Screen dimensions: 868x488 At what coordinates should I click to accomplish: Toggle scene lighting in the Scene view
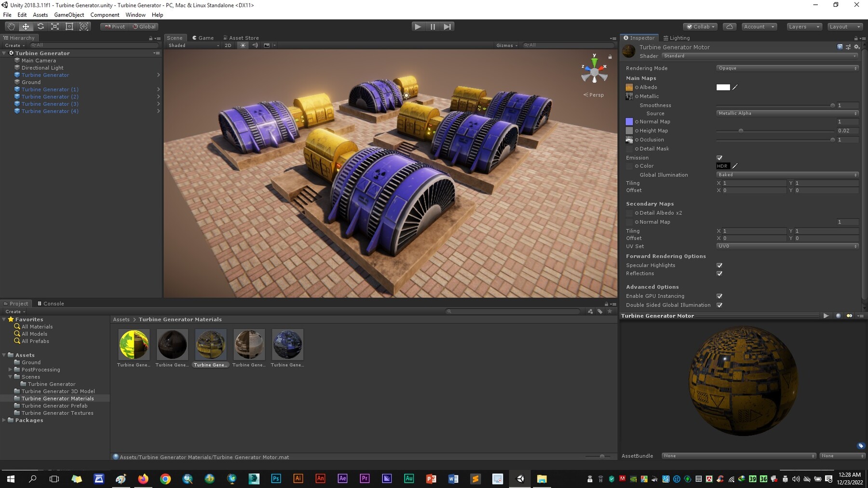click(x=243, y=45)
